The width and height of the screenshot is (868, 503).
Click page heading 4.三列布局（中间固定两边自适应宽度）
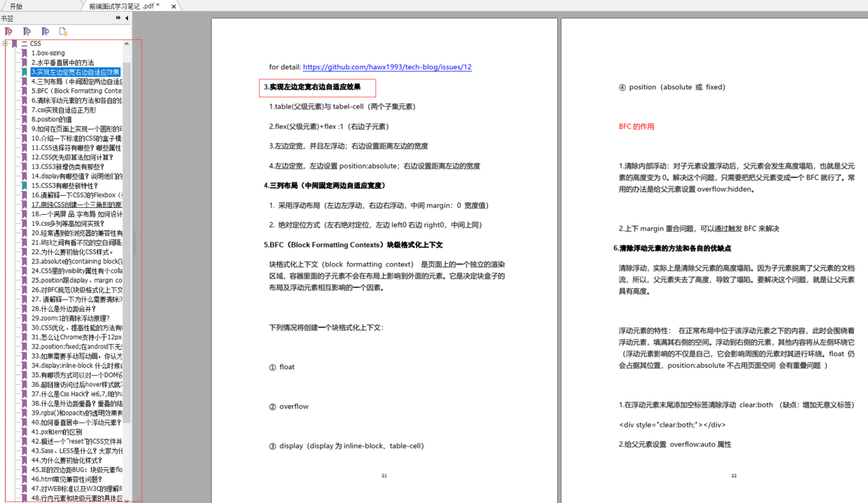point(324,185)
